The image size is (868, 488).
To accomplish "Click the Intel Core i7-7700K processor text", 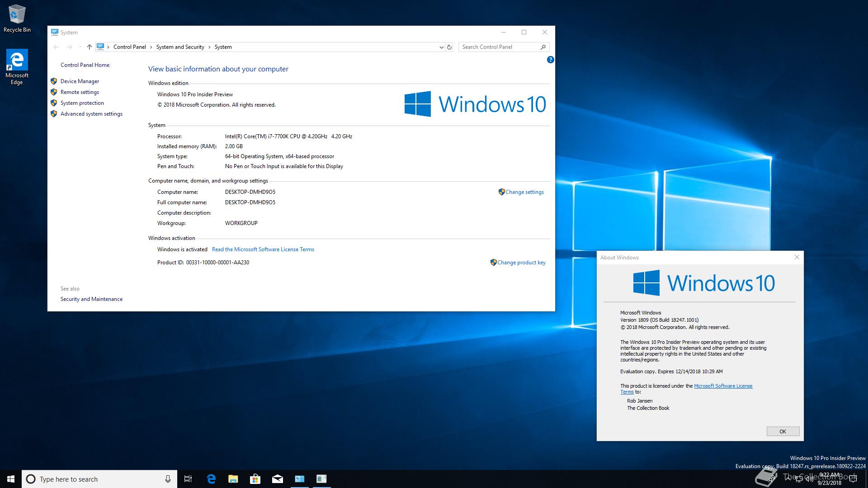I will [288, 136].
